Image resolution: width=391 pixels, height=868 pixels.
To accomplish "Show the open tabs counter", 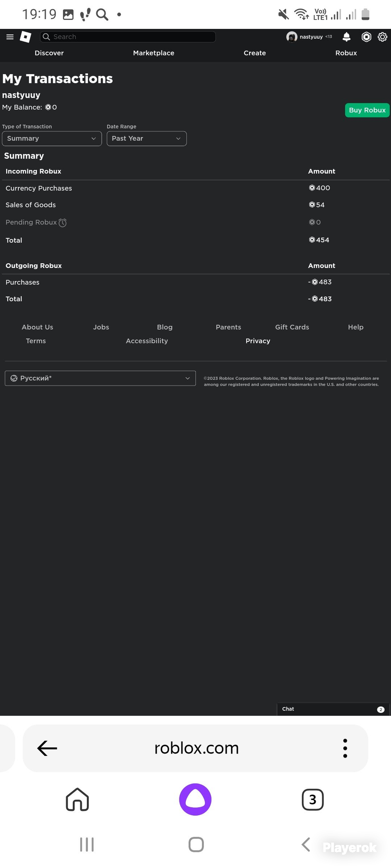I will [312, 800].
